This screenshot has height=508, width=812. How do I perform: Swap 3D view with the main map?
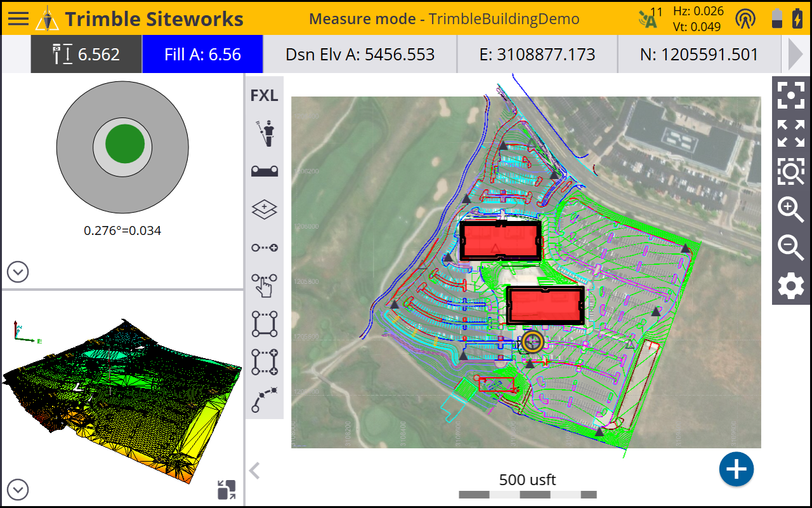(226, 490)
